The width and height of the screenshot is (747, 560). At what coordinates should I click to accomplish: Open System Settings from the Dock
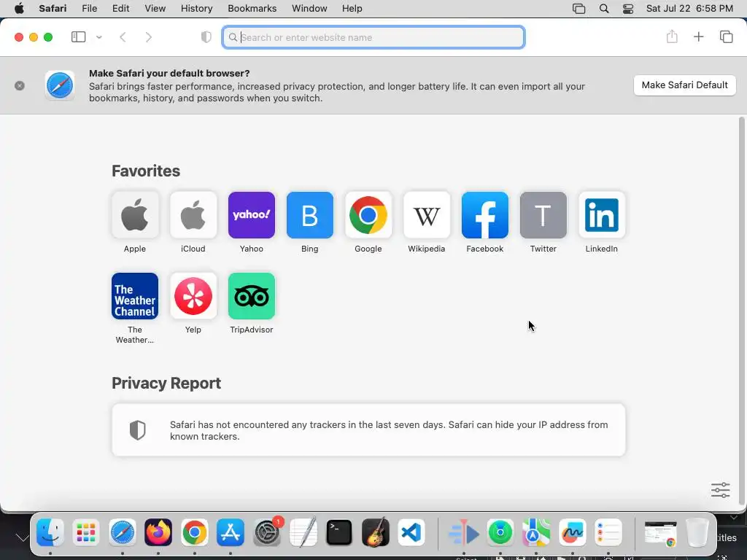click(x=267, y=532)
